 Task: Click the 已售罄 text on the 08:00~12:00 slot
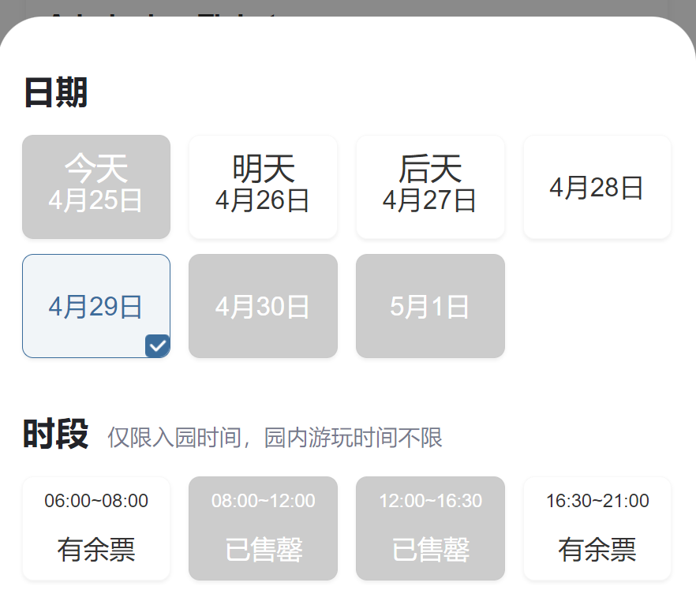tap(263, 550)
